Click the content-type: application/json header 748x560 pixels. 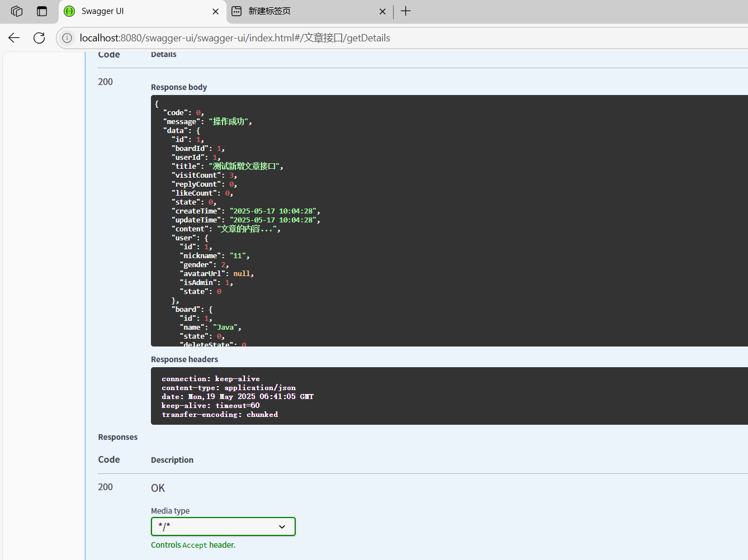(229, 388)
